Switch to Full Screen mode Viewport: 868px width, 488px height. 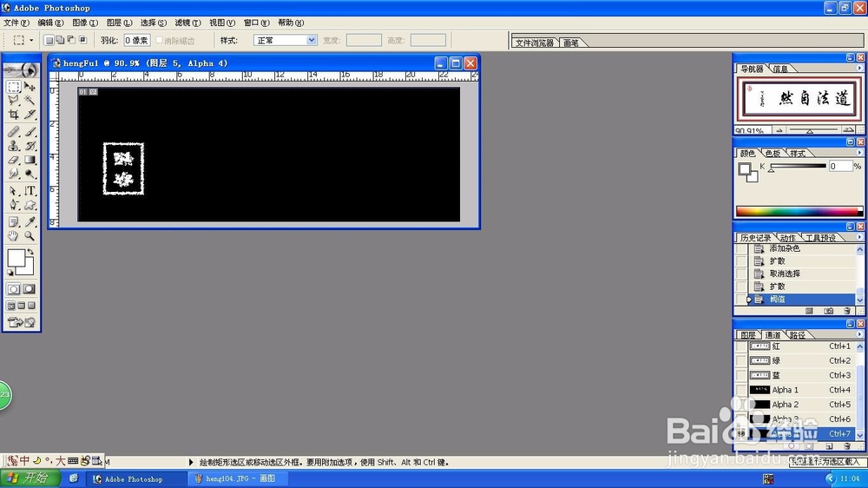pyautogui.click(x=31, y=306)
